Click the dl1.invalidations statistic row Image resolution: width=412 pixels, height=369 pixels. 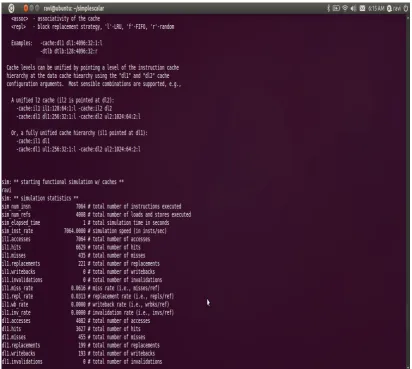[82, 361]
